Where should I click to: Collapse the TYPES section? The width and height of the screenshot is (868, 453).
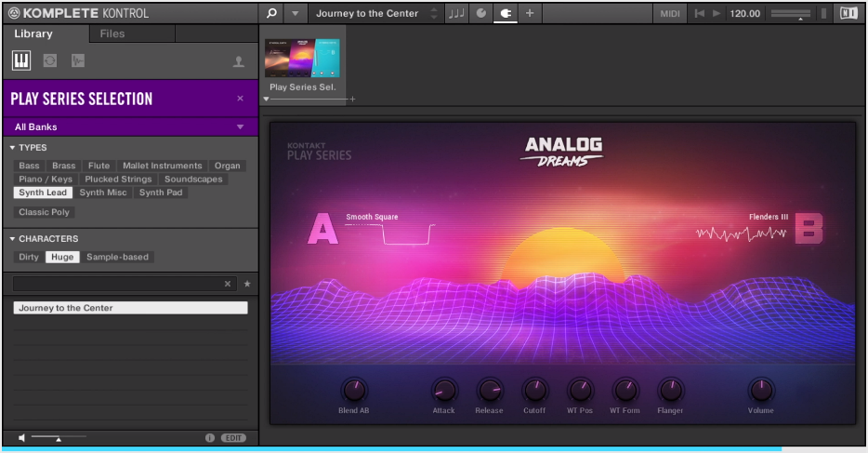point(12,148)
